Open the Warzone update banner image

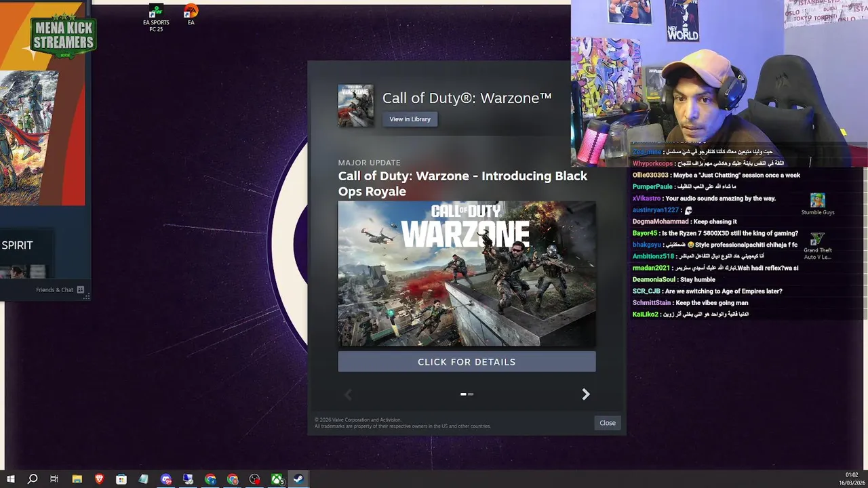pyautogui.click(x=467, y=274)
